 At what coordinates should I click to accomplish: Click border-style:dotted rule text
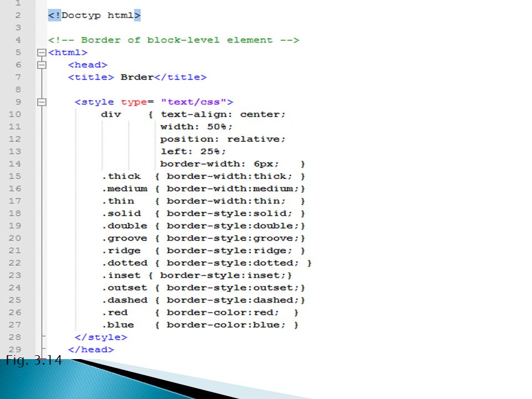(x=232, y=263)
